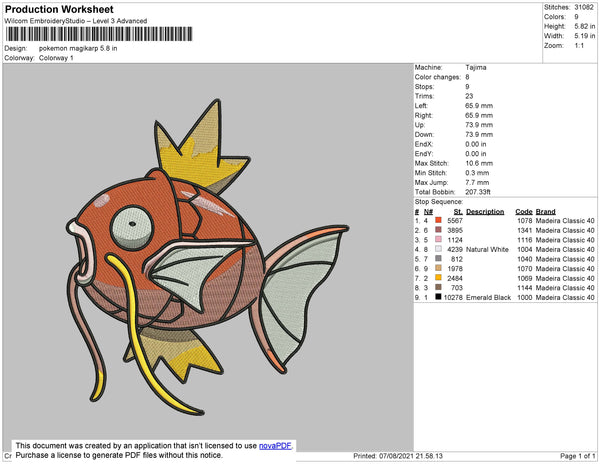Select the black swatch for Emerald Black
600x464 pixels.
click(x=439, y=297)
